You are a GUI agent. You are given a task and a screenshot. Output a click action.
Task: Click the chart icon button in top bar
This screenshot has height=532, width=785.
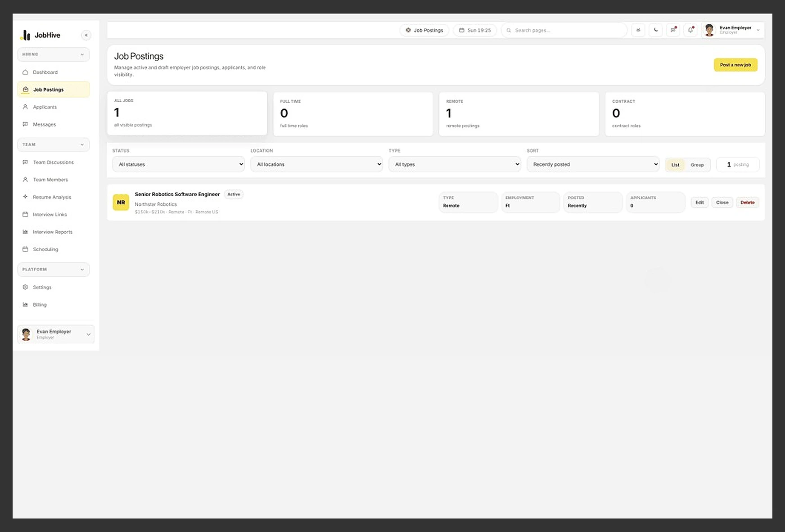(638, 30)
